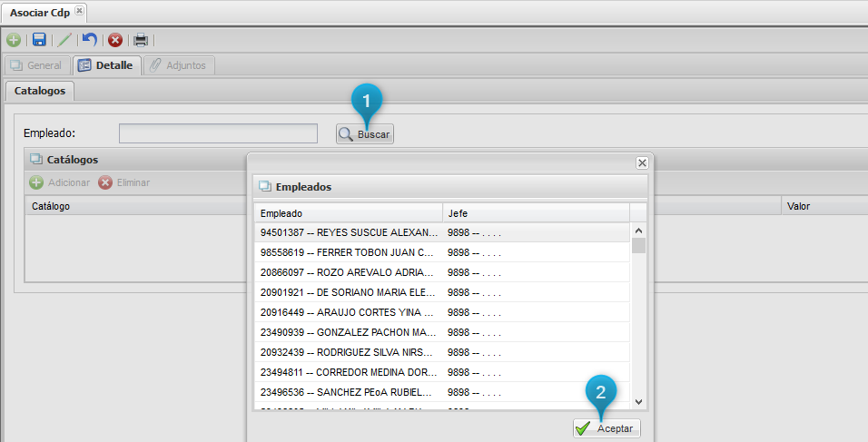Confirm selection with Aceptar button
This screenshot has width=868, height=442.
(x=607, y=428)
